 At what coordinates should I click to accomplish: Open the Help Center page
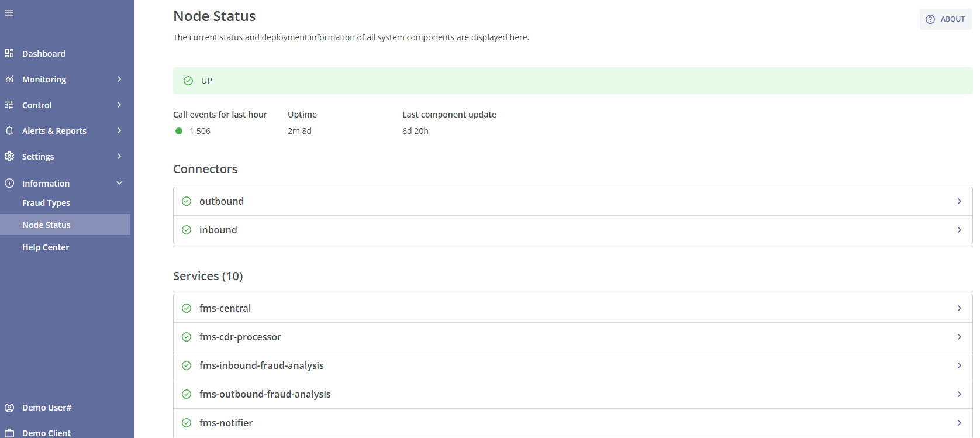46,247
